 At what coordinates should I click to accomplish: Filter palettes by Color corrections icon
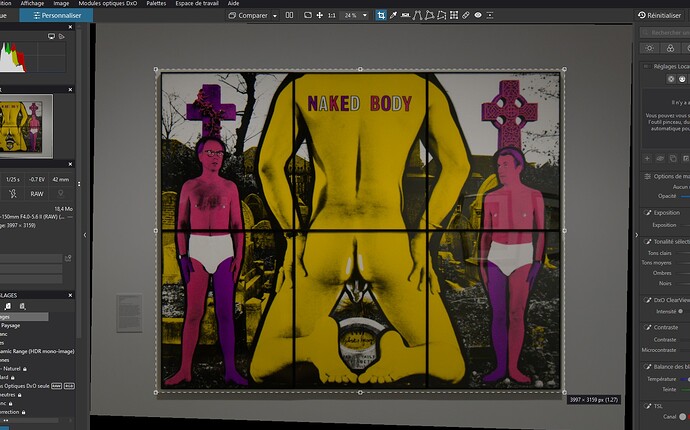pos(670,48)
